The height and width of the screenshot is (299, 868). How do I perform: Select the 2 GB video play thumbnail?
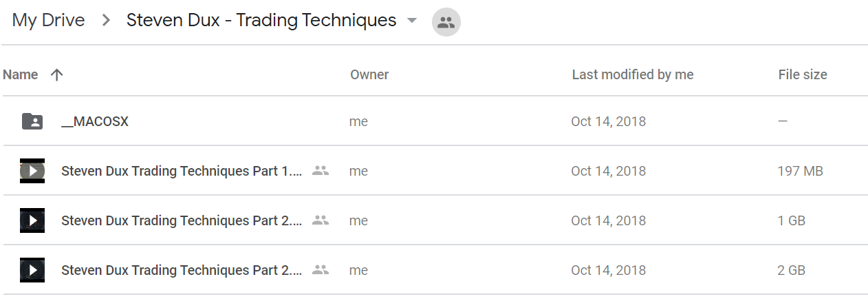pos(32,270)
